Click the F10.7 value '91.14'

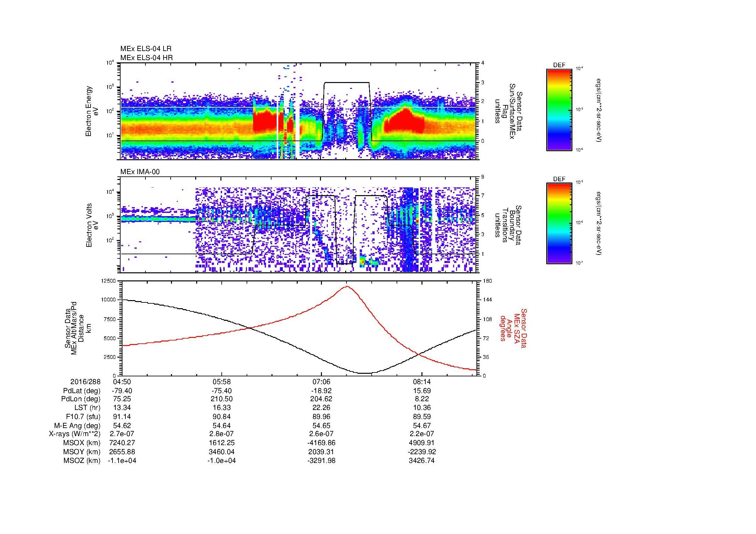tap(122, 416)
